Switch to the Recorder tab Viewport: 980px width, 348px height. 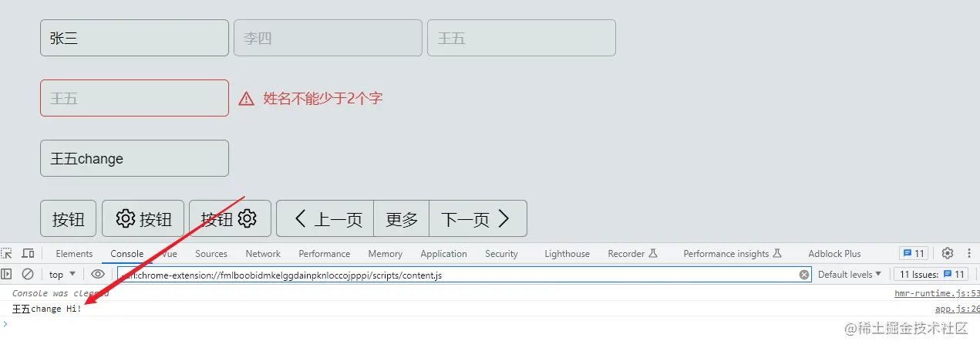click(x=632, y=253)
